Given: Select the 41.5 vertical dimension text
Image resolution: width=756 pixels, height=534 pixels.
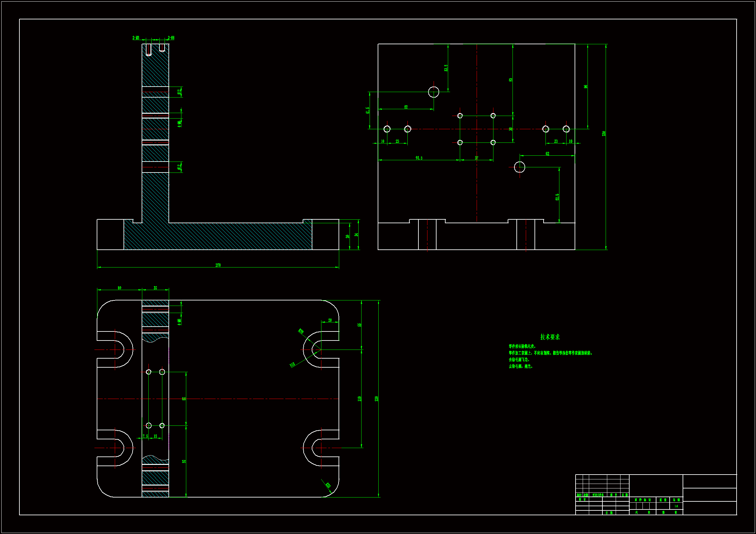Looking at the screenshot, I should coord(367,110).
